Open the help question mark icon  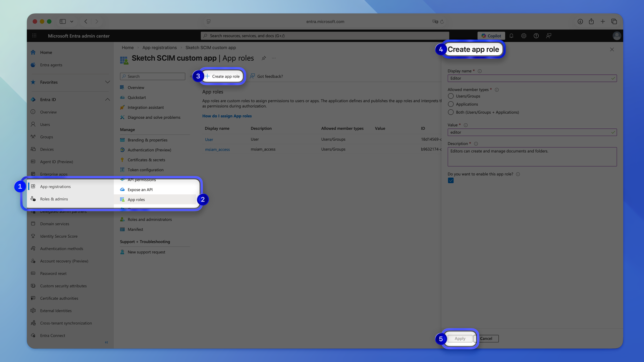click(536, 36)
